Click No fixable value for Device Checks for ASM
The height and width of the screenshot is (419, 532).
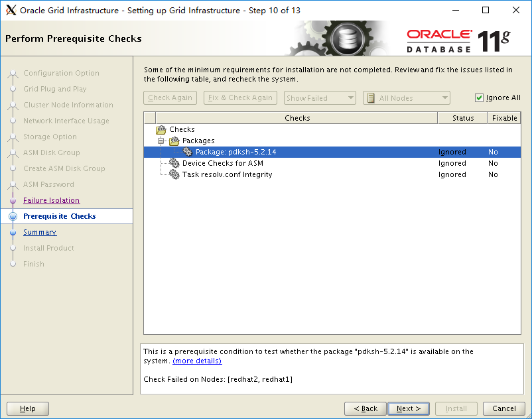pyautogui.click(x=493, y=163)
